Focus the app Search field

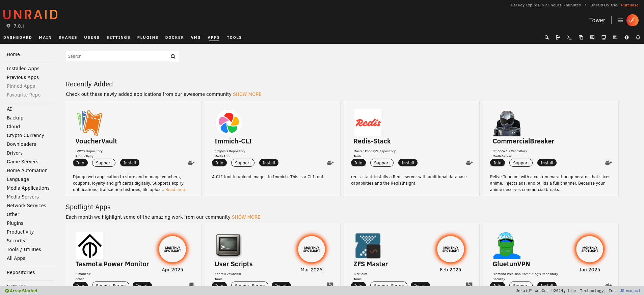(117, 56)
